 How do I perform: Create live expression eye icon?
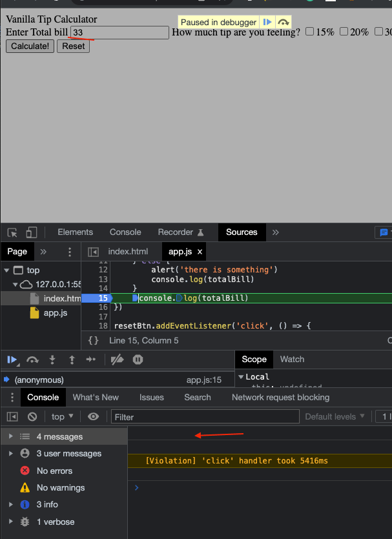point(93,417)
